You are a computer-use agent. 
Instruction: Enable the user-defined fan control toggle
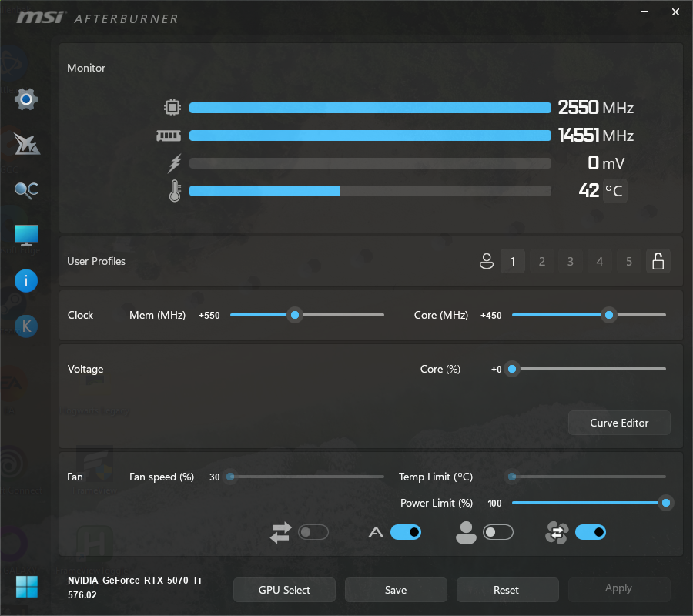[497, 532]
